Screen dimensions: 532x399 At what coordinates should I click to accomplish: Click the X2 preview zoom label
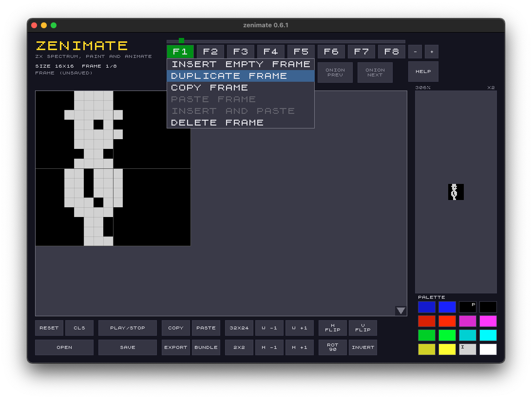click(x=491, y=88)
